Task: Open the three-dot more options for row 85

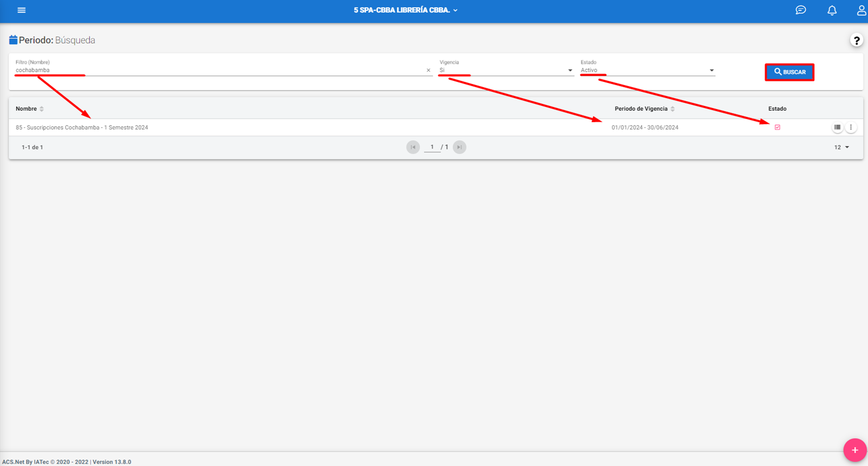Action: (x=851, y=127)
